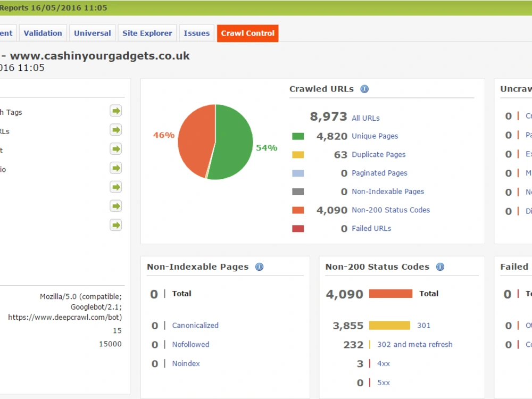Click the 8,973 All URLs count
Viewport: 532px width, 399px height.
click(x=328, y=117)
